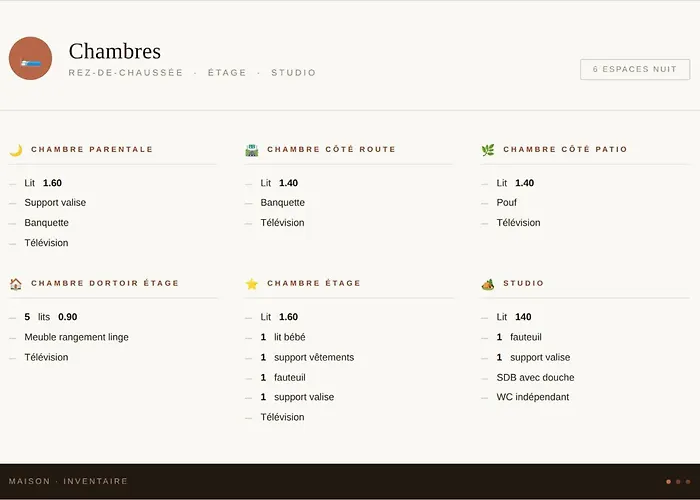
Task: Click the Chambre Côté Patio heading
Action: [x=565, y=149]
